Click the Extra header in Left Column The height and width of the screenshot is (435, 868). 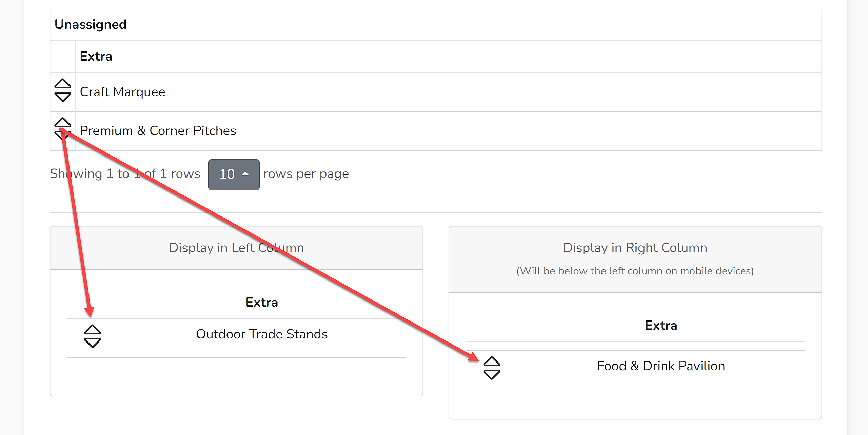[x=262, y=302]
